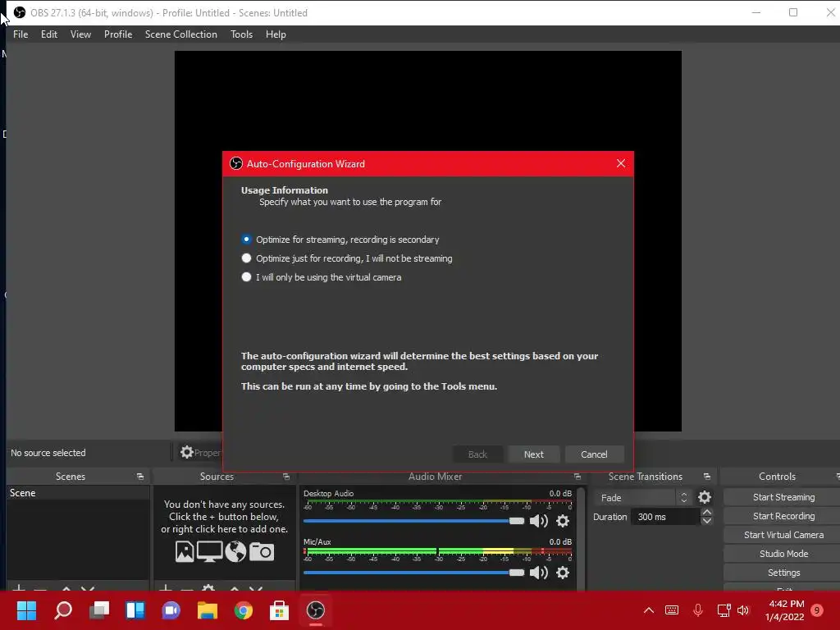Open the Fade transition dropdown
The width and height of the screenshot is (840, 630).
[641, 498]
